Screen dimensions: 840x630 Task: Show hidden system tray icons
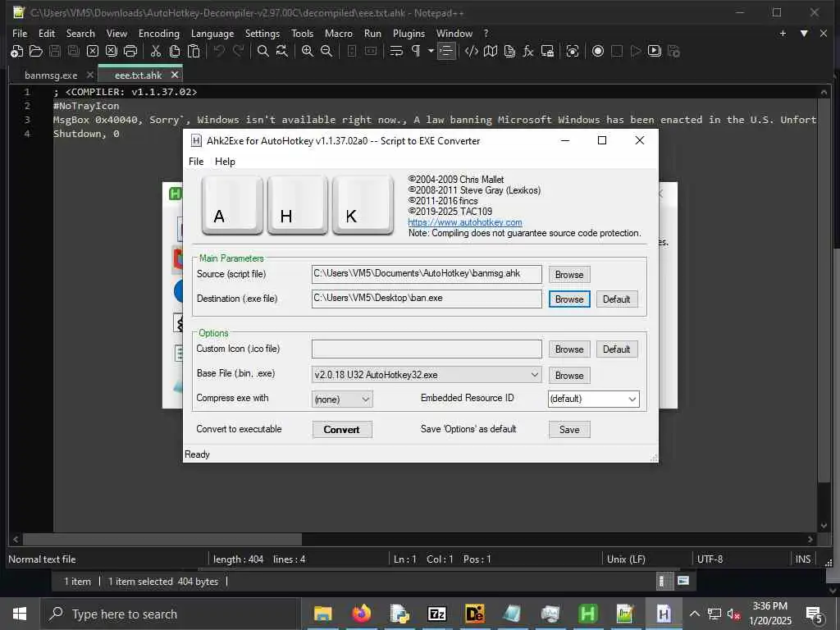point(694,614)
